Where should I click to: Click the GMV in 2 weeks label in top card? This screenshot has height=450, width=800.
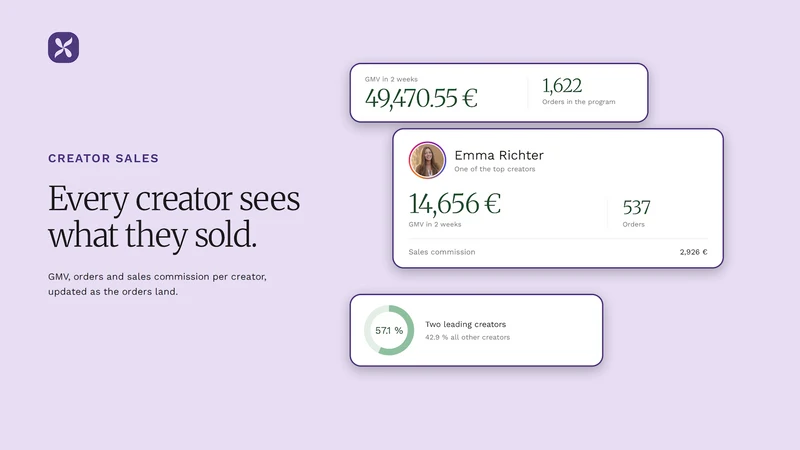pyautogui.click(x=391, y=79)
